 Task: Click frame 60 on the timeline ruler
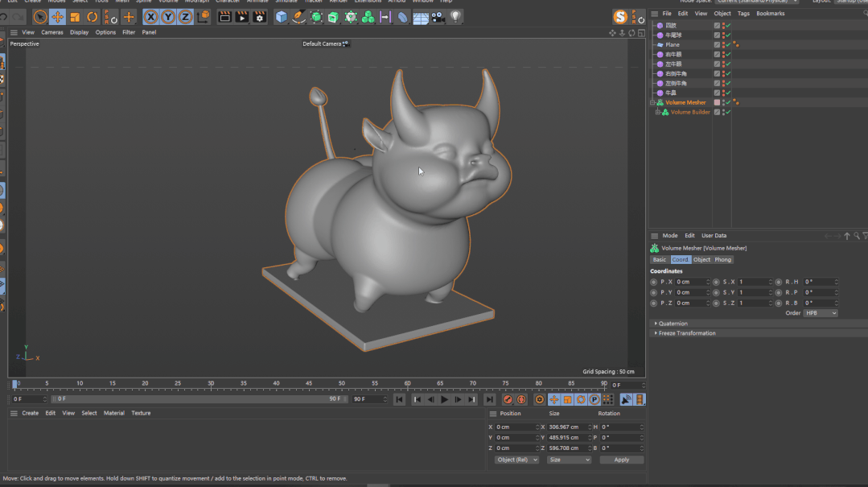point(407,383)
